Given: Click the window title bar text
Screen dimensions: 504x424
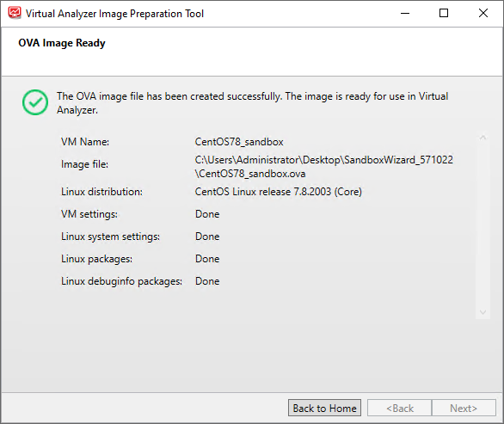Looking at the screenshot, I should coord(114,14).
